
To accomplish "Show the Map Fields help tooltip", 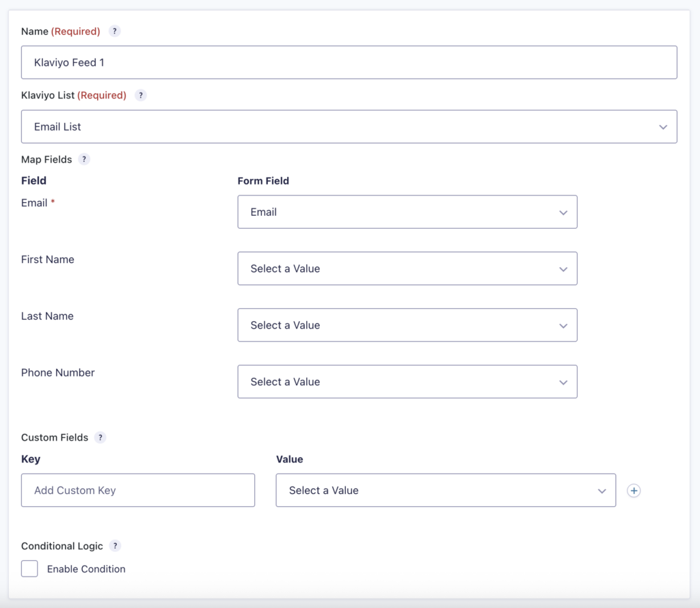I will (84, 159).
